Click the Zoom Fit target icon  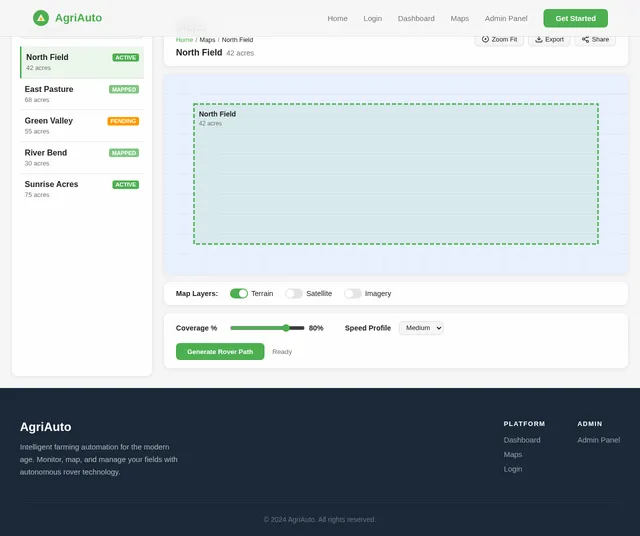(485, 39)
